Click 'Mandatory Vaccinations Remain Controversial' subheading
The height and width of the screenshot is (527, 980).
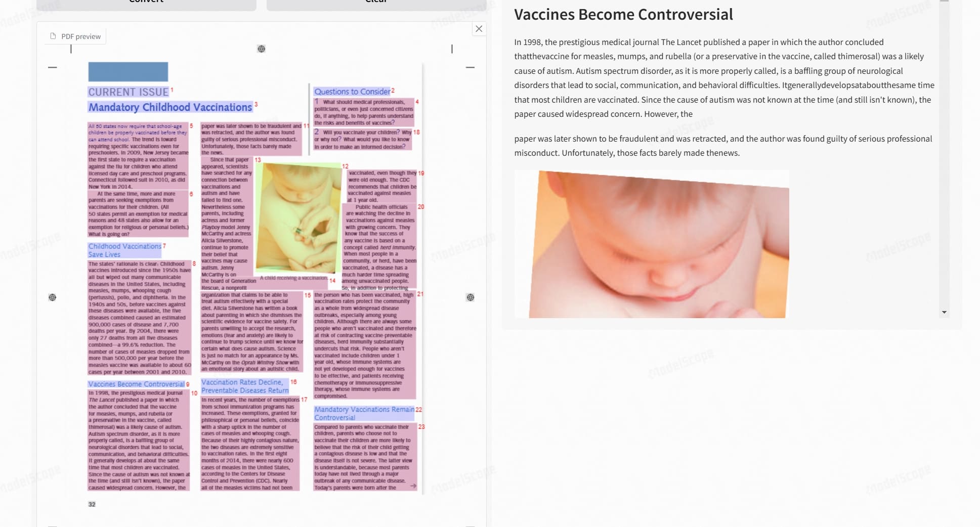coord(364,413)
